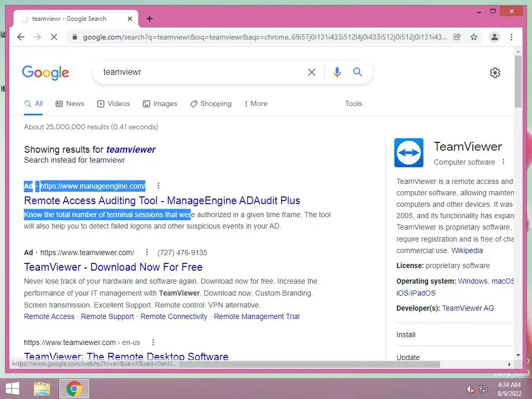
Task: Open TeamViewer: The Remote Desktop Software result
Action: tap(126, 356)
